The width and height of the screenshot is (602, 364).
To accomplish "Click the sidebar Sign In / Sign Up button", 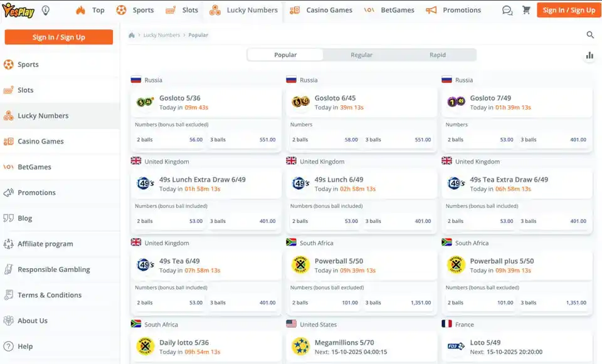I will (59, 37).
